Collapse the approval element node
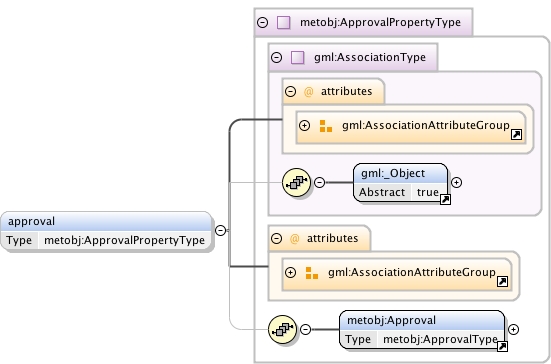551x364 pixels. (x=220, y=230)
